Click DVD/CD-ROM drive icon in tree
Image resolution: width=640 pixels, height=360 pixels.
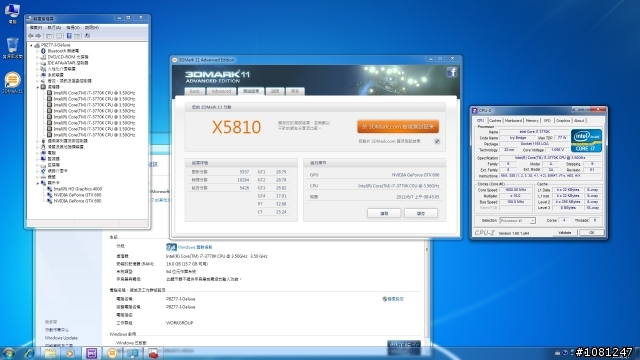tap(43, 57)
